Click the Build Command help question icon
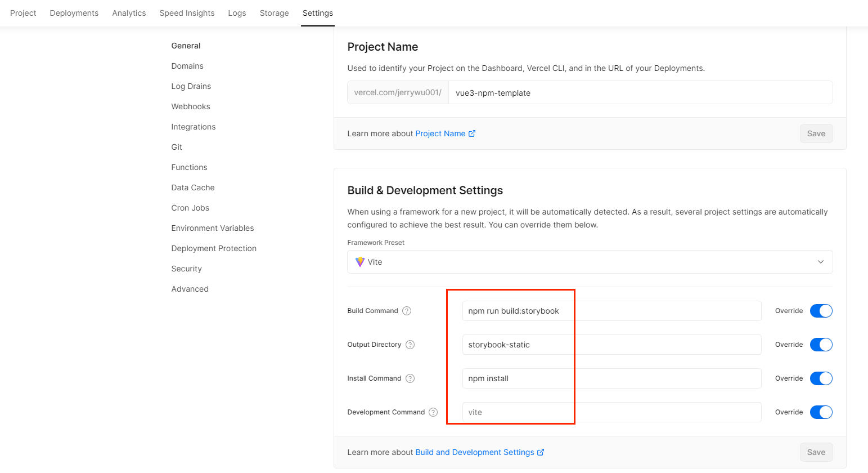The image size is (868, 473). pos(407,311)
